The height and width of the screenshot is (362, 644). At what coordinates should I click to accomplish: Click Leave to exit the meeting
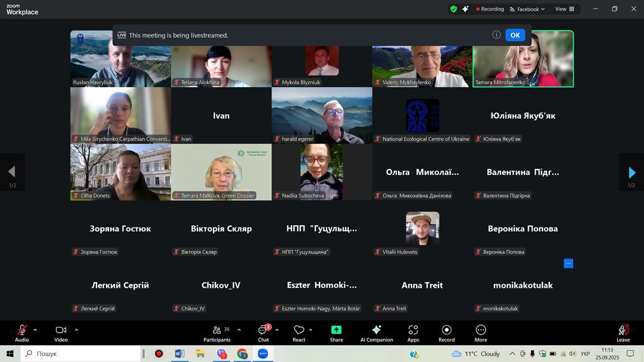623,332
